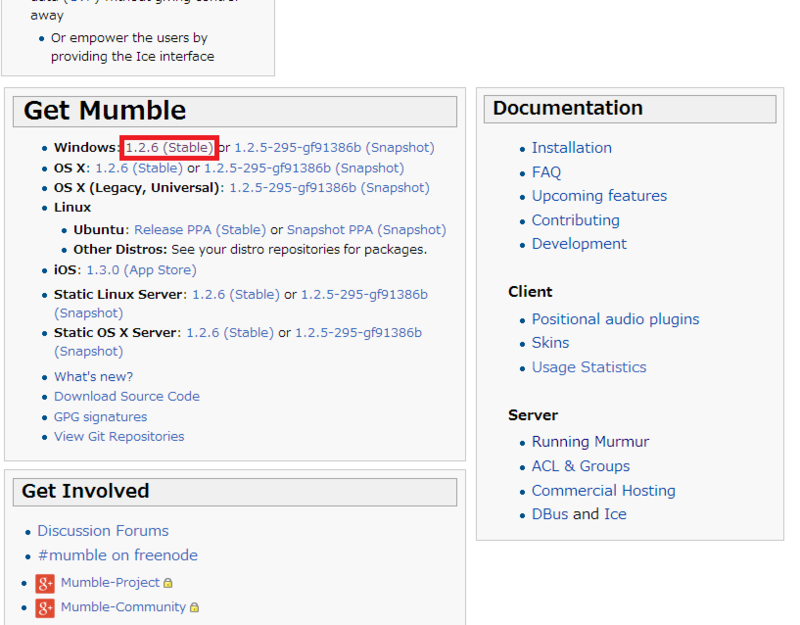Open the Google+ icon beside Mumble-Community
800x625 pixels.
[45, 608]
